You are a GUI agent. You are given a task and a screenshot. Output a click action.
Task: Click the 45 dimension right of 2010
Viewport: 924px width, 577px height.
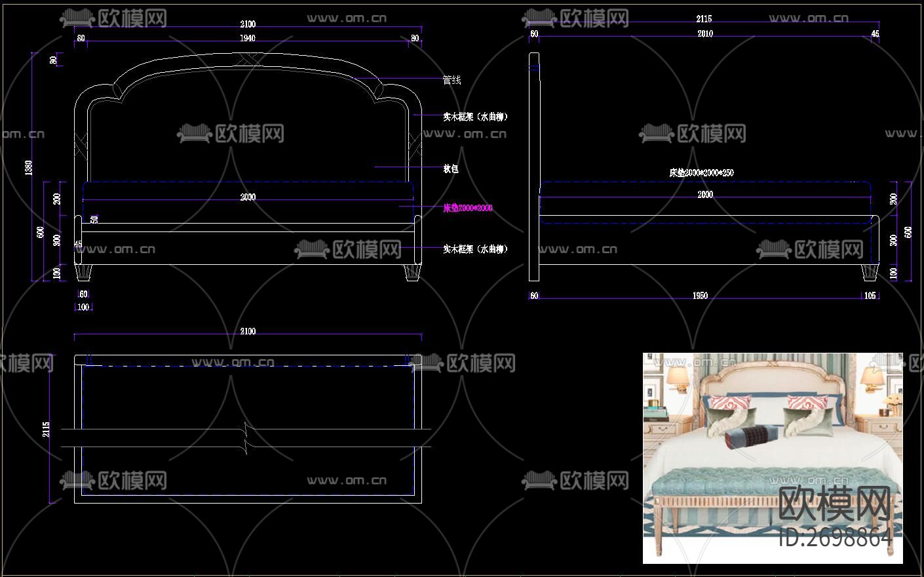click(x=875, y=33)
